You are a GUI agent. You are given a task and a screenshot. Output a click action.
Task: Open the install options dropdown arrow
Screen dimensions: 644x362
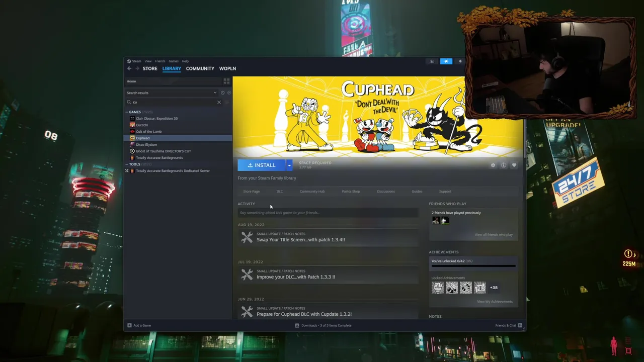point(289,165)
